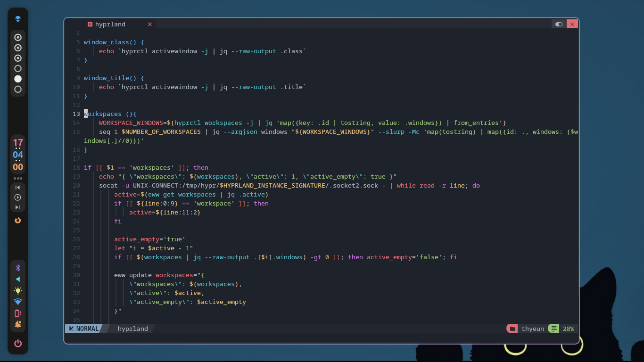Click the orange seconds digits 00 on the clock
The height and width of the screenshot is (362, 644).
point(18,167)
